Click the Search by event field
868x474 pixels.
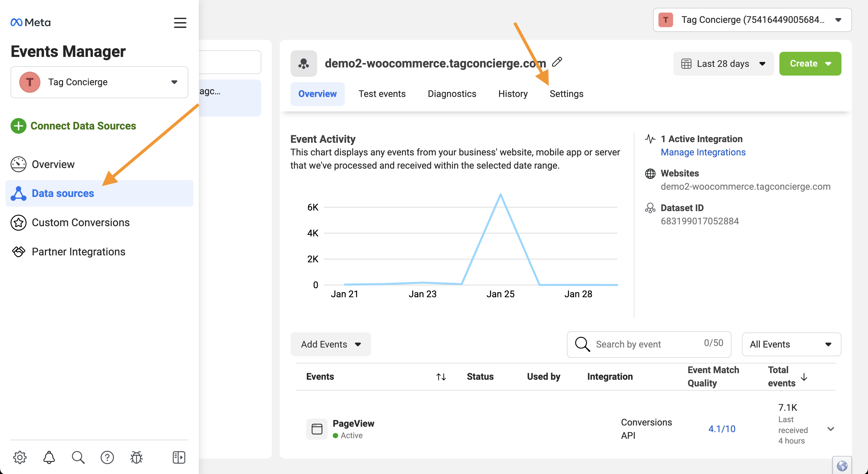(x=649, y=344)
